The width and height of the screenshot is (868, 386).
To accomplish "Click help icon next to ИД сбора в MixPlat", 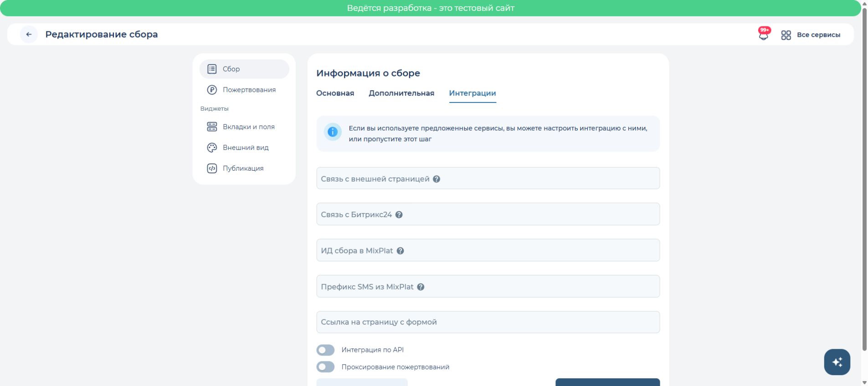I will tap(401, 251).
